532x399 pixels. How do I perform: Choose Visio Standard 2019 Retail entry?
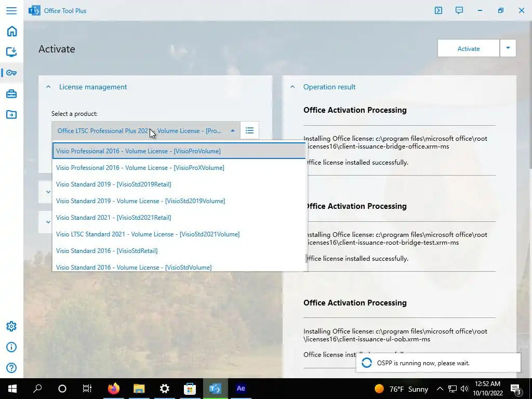point(179,184)
